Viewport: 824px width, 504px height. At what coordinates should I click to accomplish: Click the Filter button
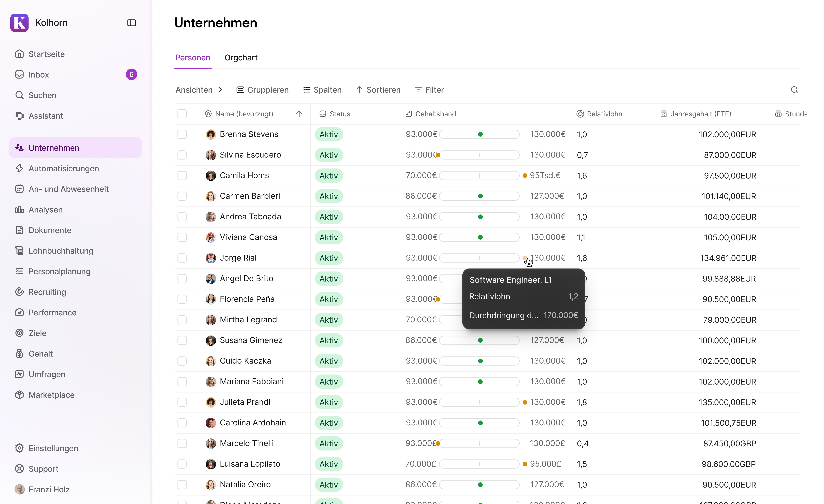pyautogui.click(x=429, y=90)
